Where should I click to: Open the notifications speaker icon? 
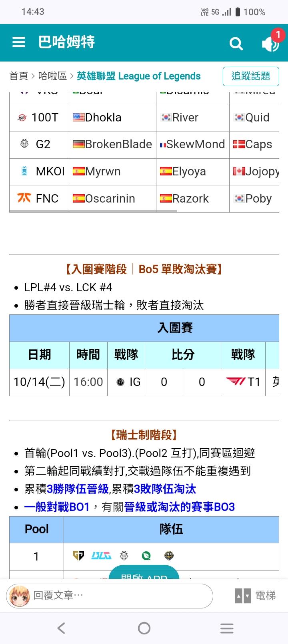(x=270, y=43)
